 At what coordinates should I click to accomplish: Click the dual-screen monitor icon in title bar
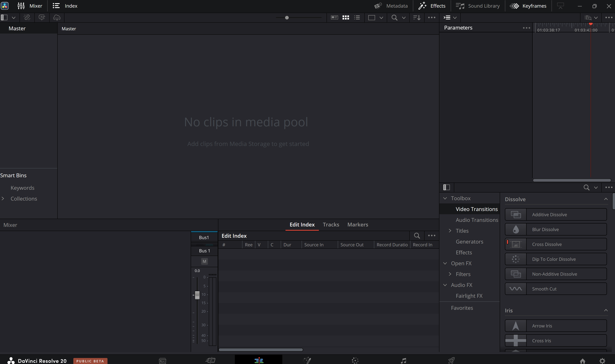coord(561,6)
